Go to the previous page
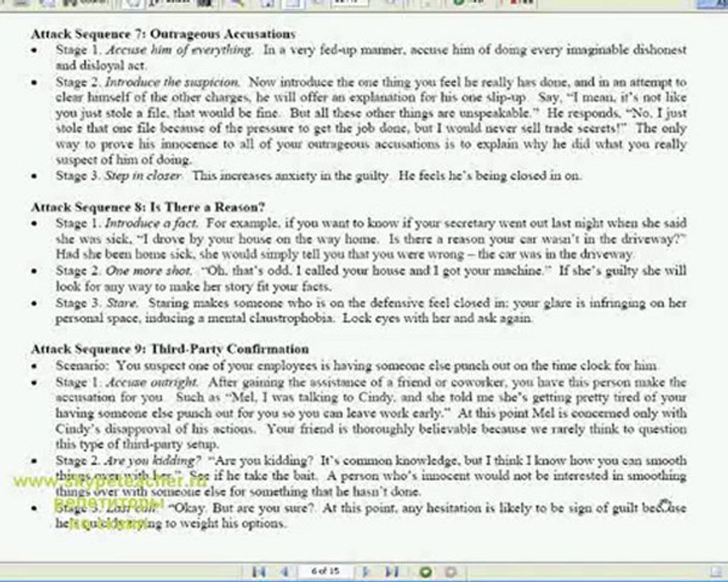The height and width of the screenshot is (582, 728). point(286,571)
